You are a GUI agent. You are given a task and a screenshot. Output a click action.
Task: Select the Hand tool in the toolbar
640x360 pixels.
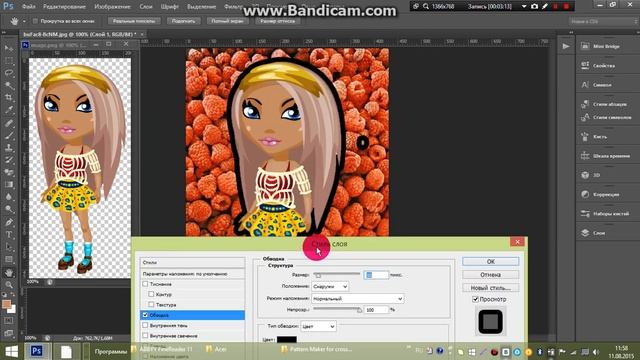9,272
